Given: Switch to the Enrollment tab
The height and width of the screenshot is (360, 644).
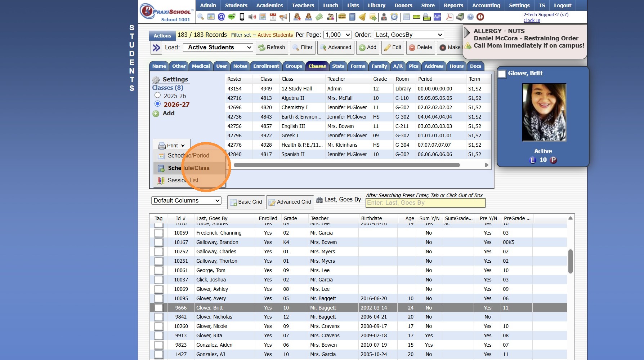Looking at the screenshot, I should coord(266,66).
